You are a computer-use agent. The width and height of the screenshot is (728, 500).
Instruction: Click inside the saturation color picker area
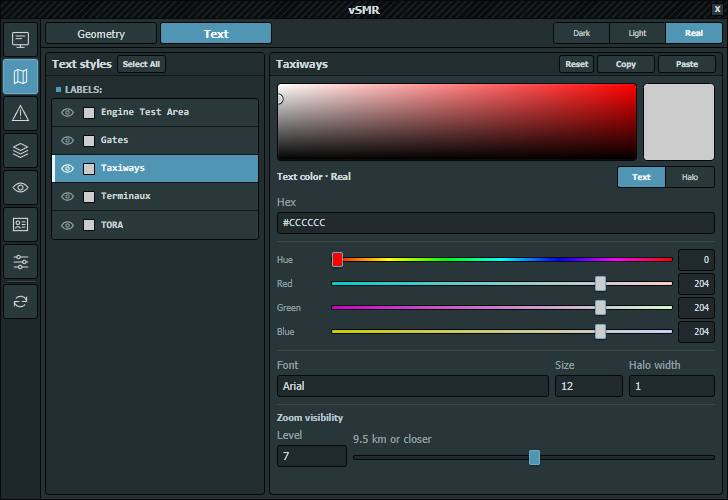(x=456, y=122)
